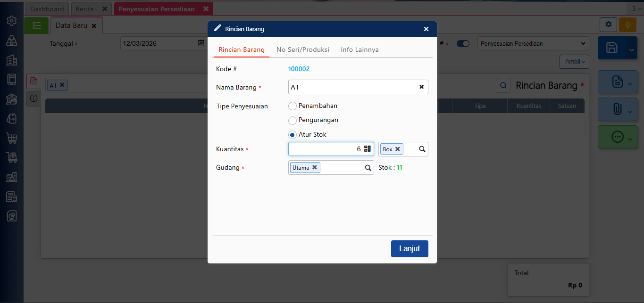
Task: Clear the Nama Barang A1 field
Action: coord(421,87)
